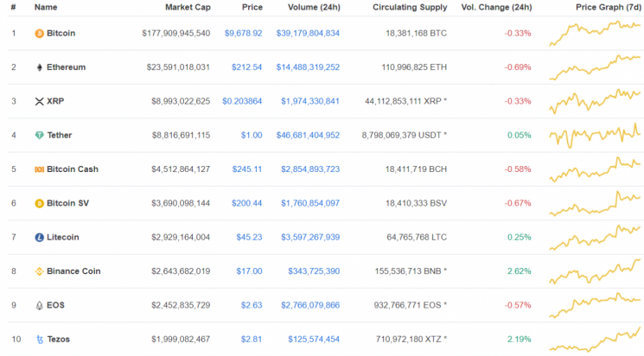This screenshot has height=356, width=644.
Task: Sort by Volume (24h) column header
Action: click(314, 8)
